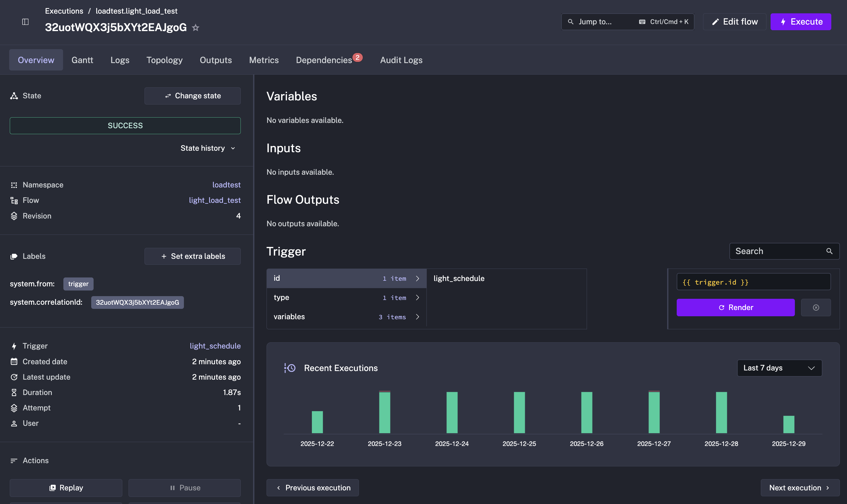Click the magnifier in the Jump to bar
Viewport: 847px width, 504px height.
[x=571, y=21]
